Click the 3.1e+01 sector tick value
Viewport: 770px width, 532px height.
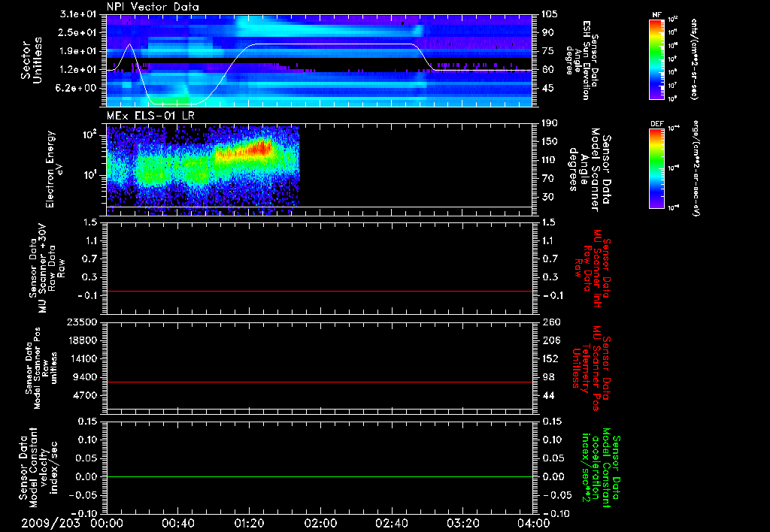(x=78, y=14)
